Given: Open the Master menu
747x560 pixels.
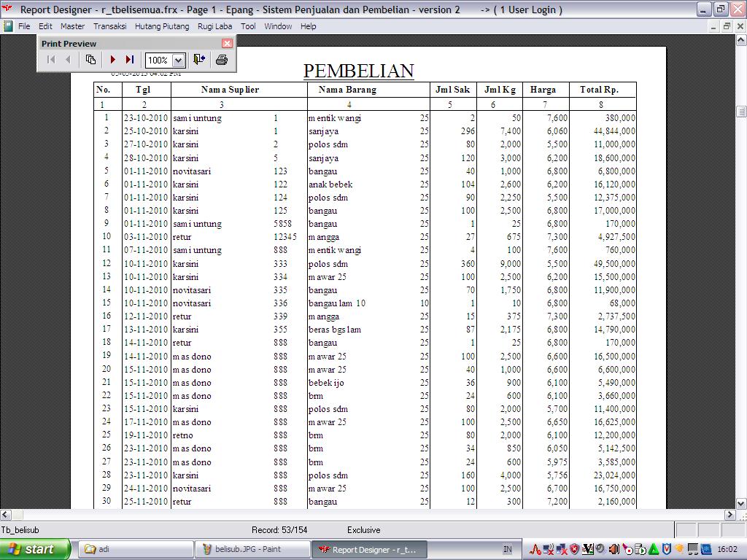Looking at the screenshot, I should [72, 26].
